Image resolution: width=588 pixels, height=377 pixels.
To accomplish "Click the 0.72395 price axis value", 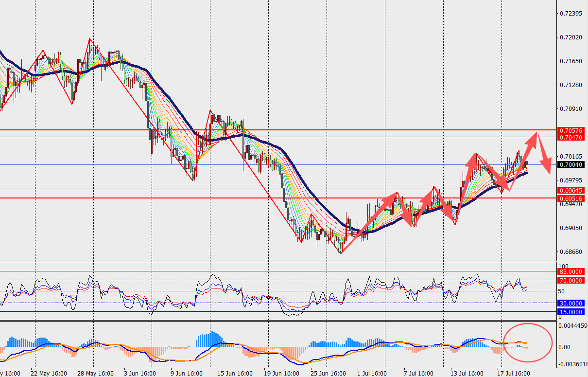I will point(571,13).
